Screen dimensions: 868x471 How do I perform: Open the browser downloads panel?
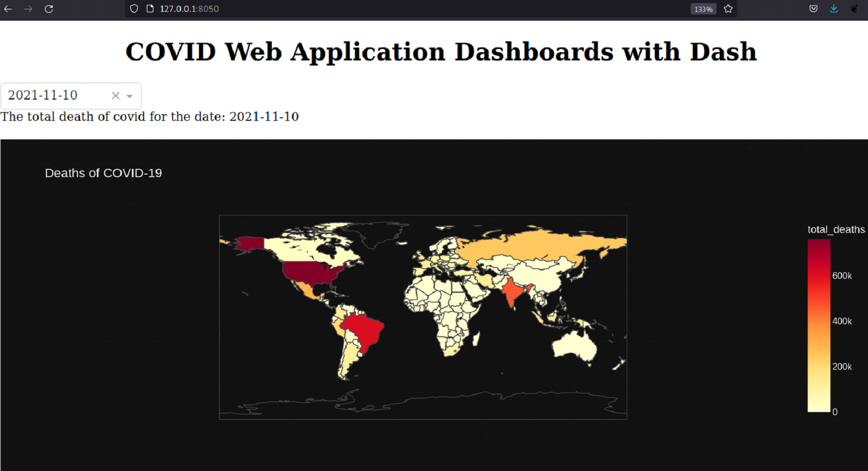click(834, 9)
